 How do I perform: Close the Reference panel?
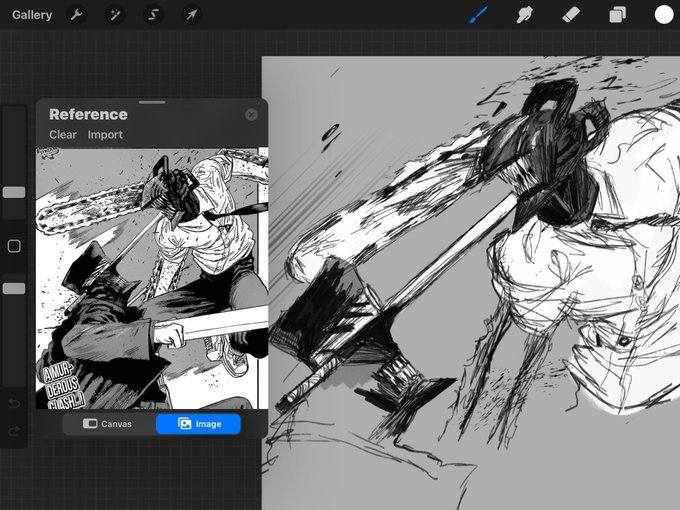(252, 114)
